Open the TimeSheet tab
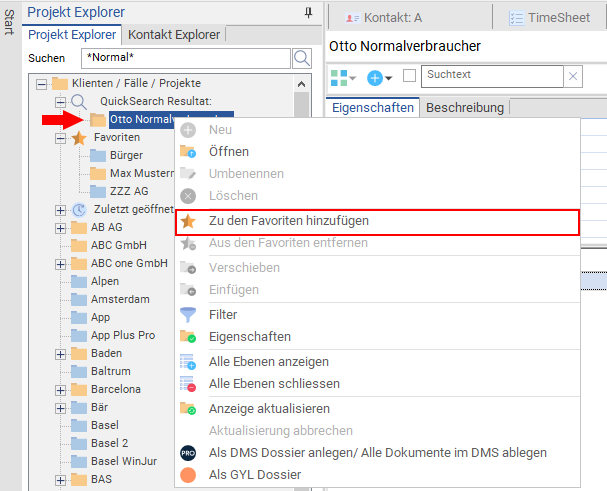The image size is (607, 491). (x=549, y=18)
